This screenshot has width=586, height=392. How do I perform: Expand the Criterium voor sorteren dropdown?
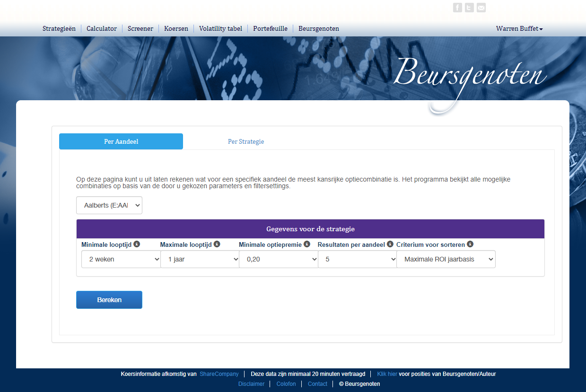tap(446, 259)
